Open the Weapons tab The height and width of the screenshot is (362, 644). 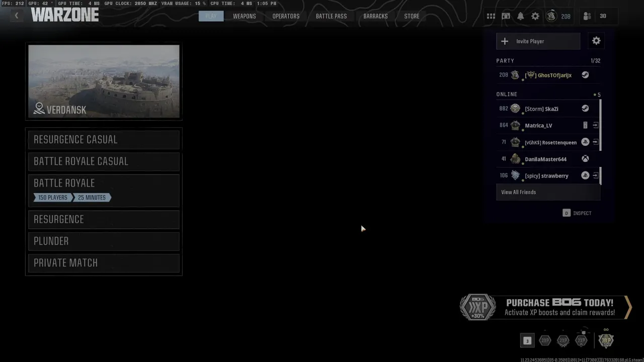coord(245,16)
